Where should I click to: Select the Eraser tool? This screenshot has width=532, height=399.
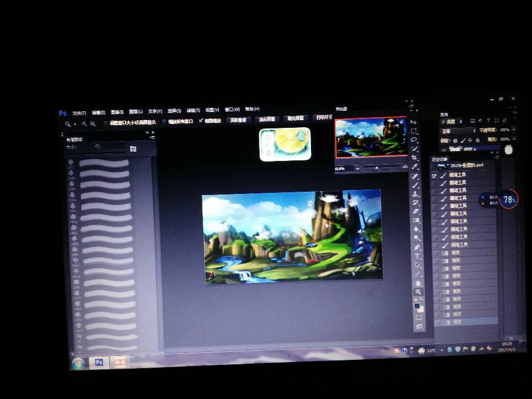416,212
